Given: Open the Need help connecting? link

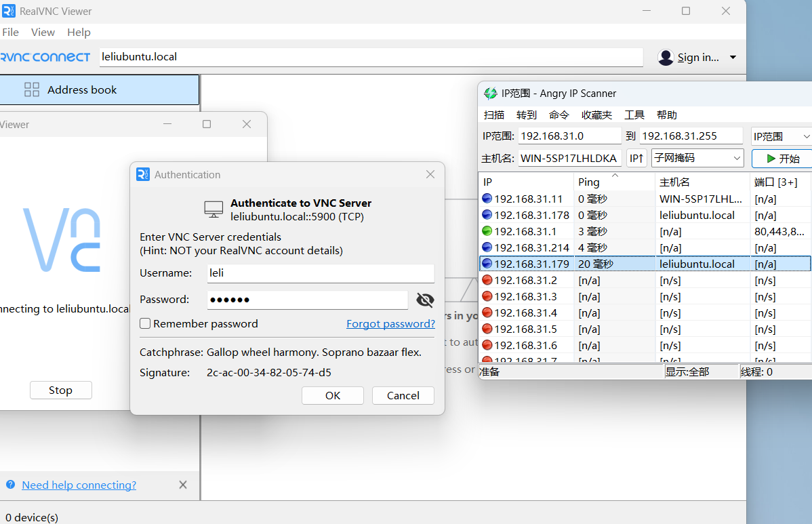Looking at the screenshot, I should point(79,485).
